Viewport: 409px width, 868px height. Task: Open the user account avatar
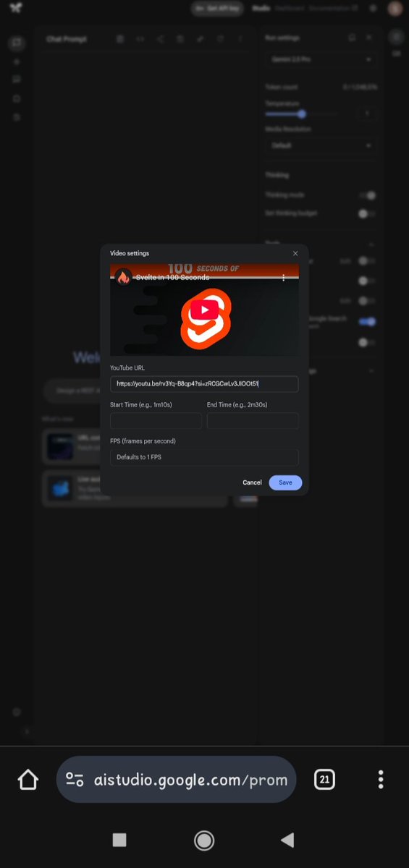coord(395,9)
